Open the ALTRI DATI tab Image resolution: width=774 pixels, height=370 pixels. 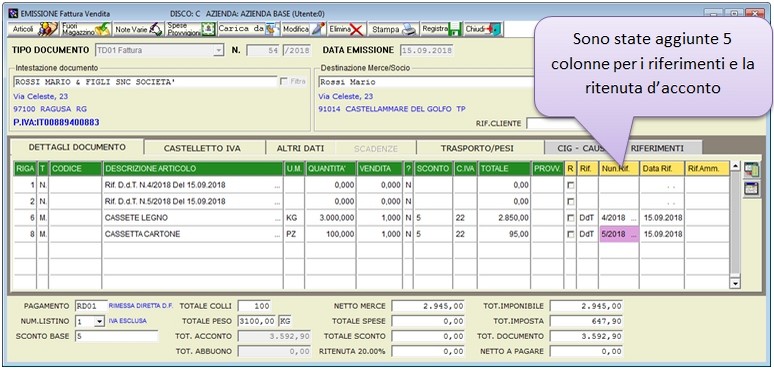[300, 148]
